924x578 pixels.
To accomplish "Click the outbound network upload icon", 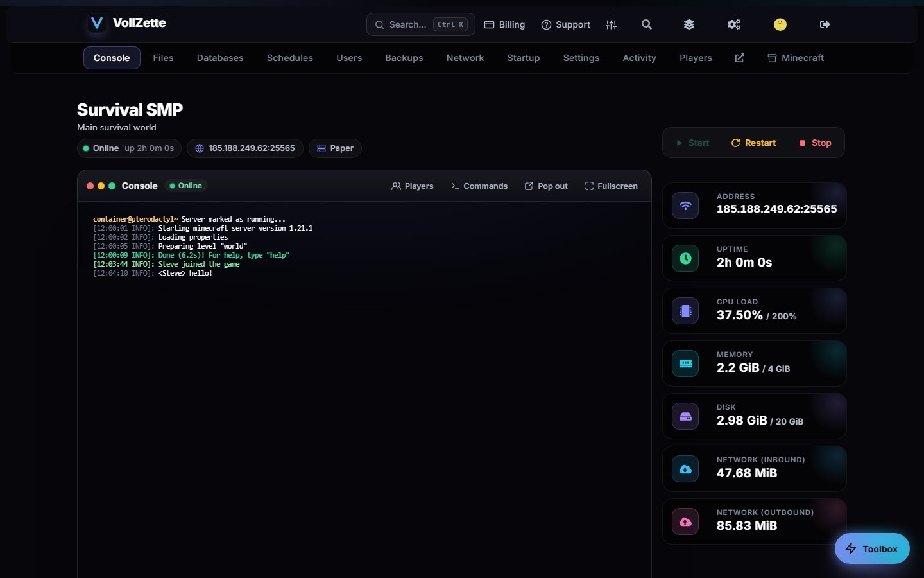I will pyautogui.click(x=685, y=521).
